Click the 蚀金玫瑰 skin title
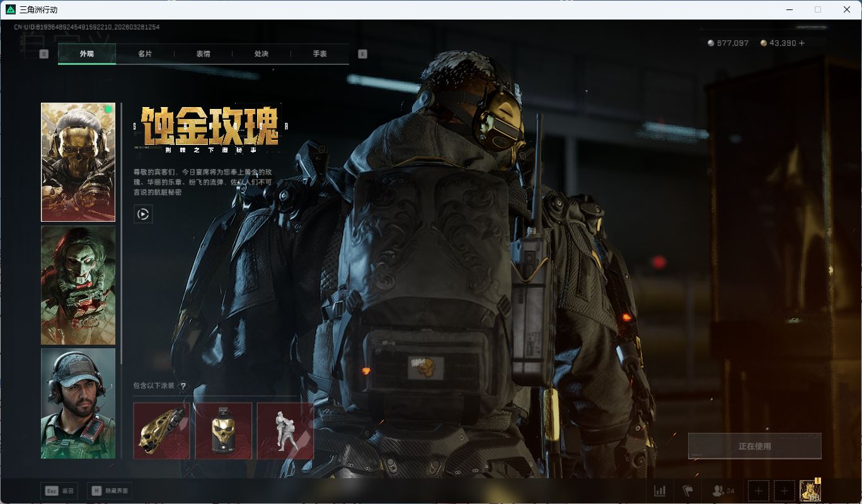The height and width of the screenshot is (504, 862). point(209,126)
